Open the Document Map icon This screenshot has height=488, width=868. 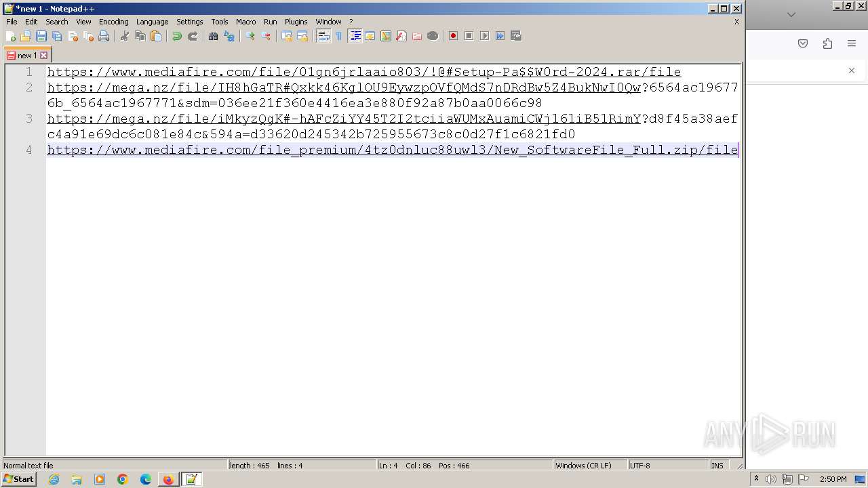(386, 36)
